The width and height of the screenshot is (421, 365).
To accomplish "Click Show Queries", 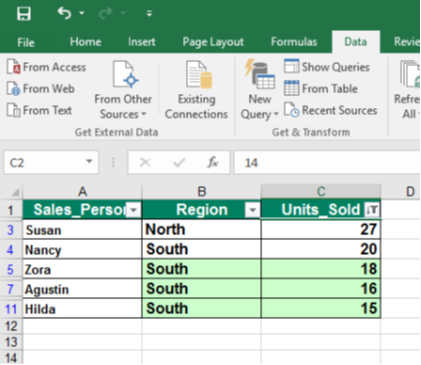I will 327,67.
